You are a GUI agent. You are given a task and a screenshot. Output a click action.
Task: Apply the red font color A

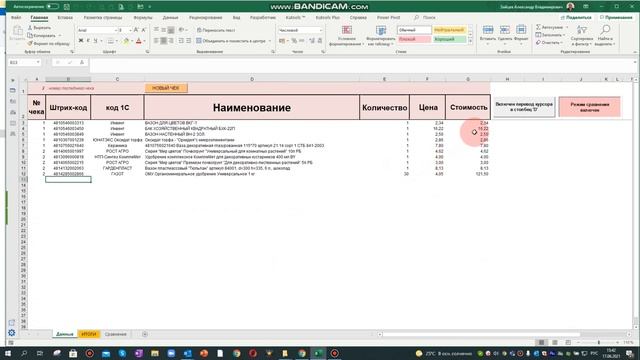point(139,41)
